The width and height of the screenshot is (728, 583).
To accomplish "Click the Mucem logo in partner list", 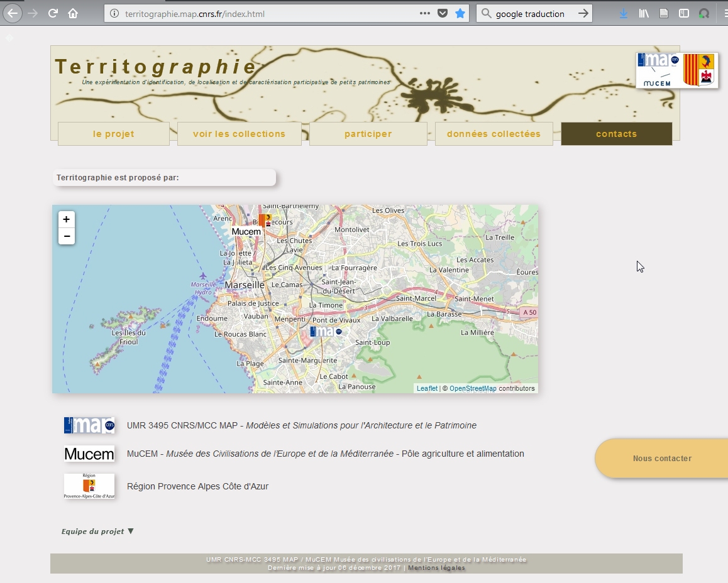I will coord(89,454).
